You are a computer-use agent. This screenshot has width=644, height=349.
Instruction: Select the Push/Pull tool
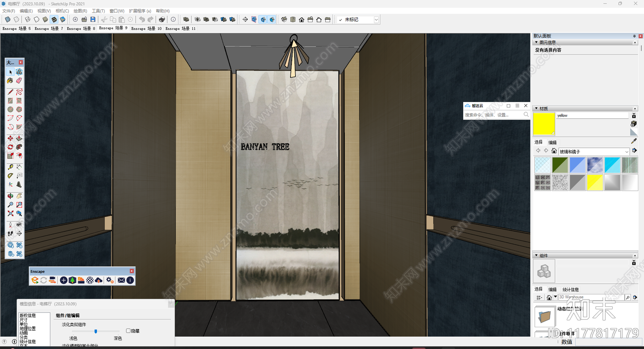(x=19, y=138)
